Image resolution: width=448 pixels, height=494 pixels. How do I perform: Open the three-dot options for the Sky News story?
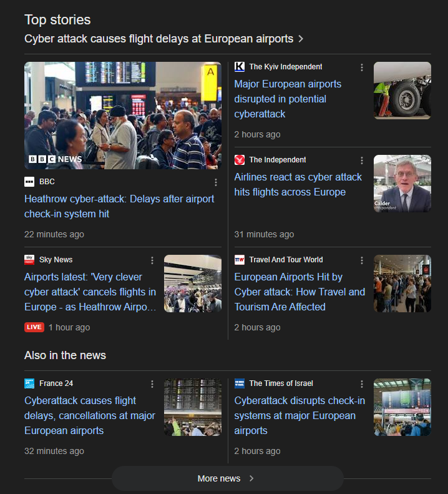152,260
